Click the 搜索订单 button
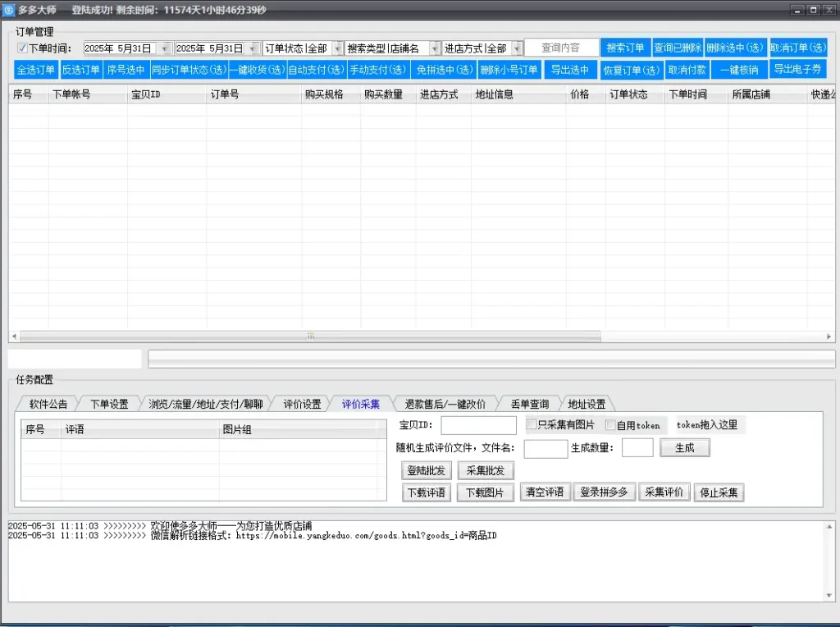840x627 pixels. [x=625, y=48]
